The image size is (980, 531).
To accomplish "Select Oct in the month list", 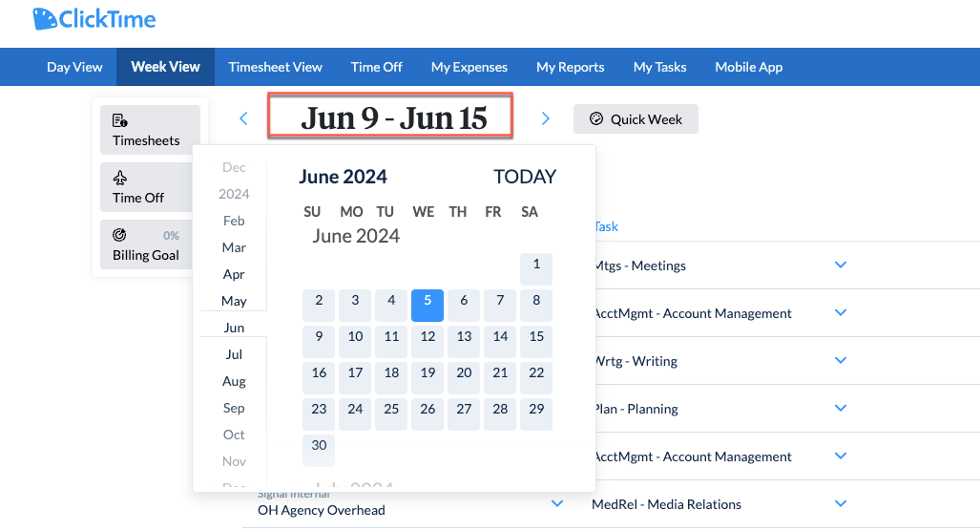I will pos(234,435).
